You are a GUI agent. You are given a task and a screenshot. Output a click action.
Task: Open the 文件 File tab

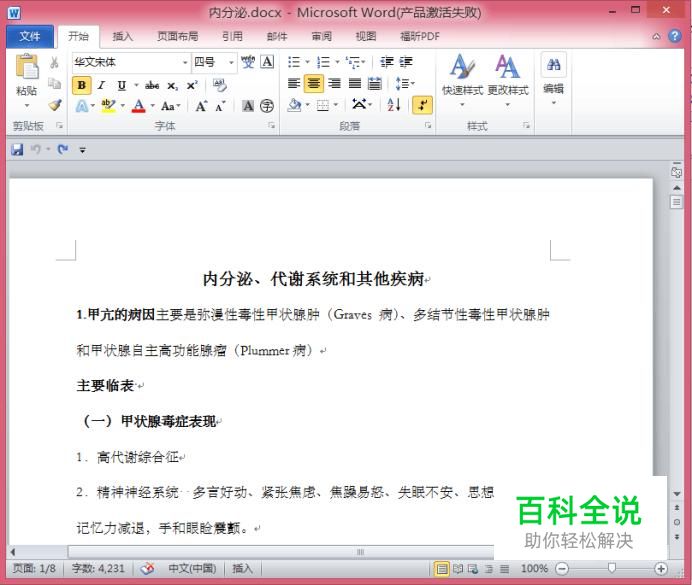30,36
